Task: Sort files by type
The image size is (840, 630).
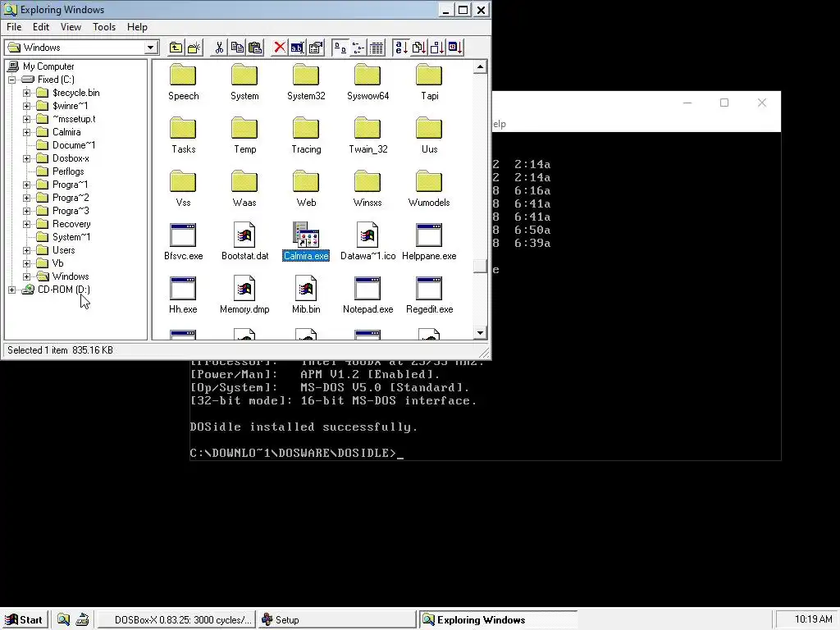Action: pyautogui.click(x=419, y=48)
